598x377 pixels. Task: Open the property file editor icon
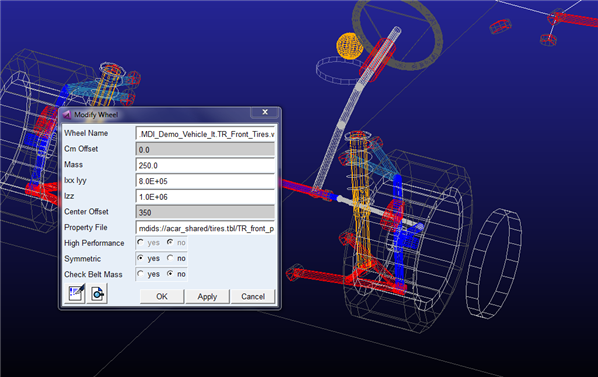[x=75, y=293]
